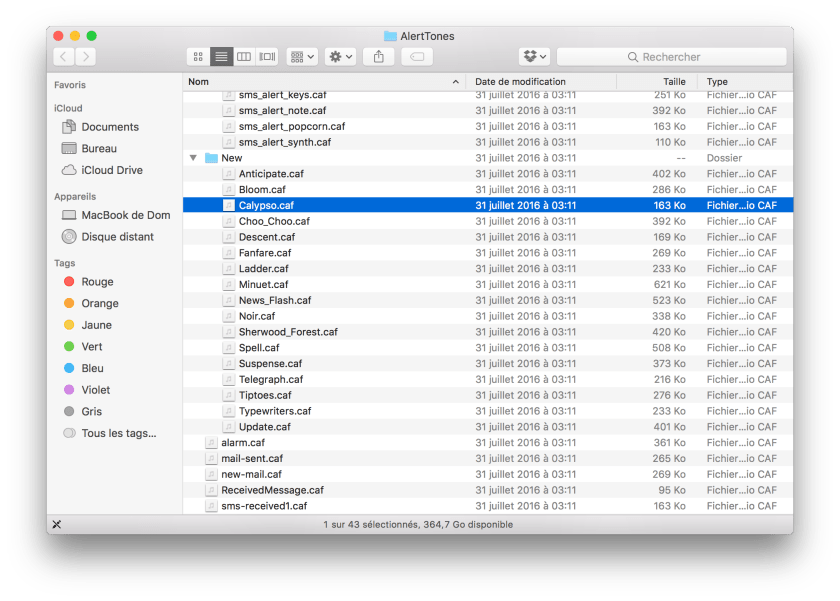Click the tools icon in status bar
Image resolution: width=840 pixels, height=601 pixels.
(x=57, y=524)
